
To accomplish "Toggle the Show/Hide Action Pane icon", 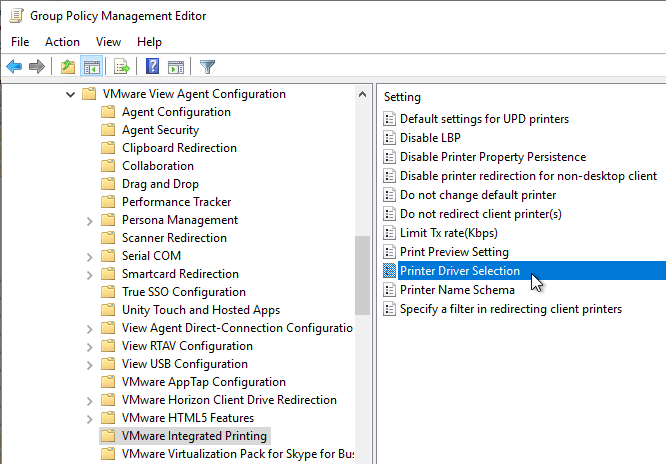I will coord(176,67).
